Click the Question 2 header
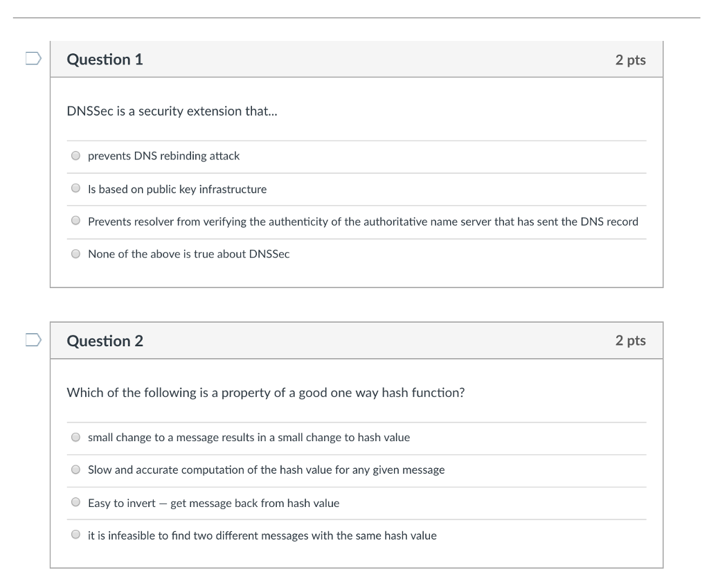709x588 pixels. [105, 341]
